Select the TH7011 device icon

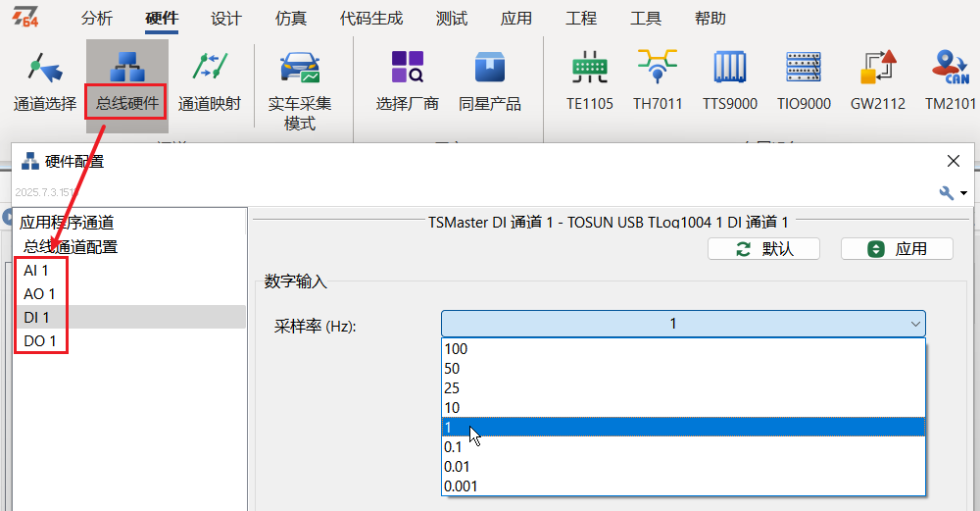coord(658,68)
